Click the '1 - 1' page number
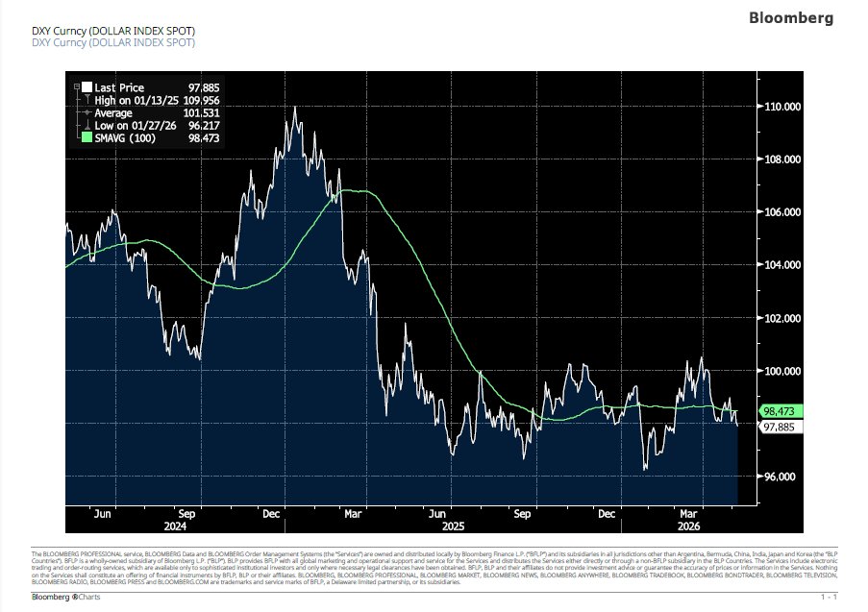 [x=829, y=597]
